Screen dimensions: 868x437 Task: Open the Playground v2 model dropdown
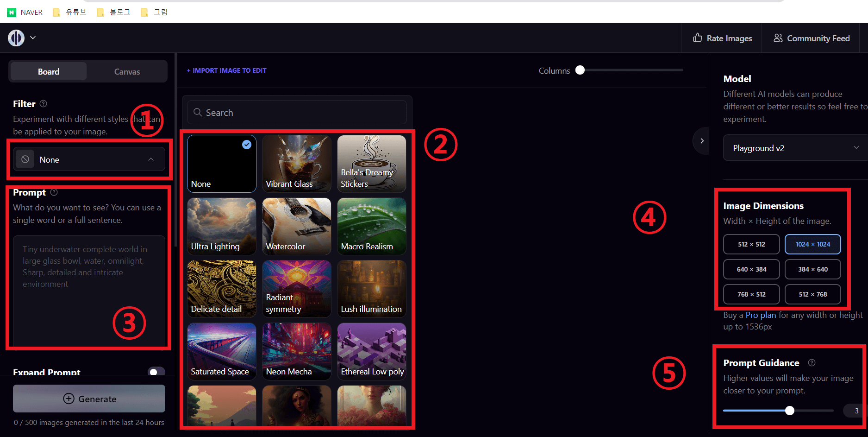[795, 148]
